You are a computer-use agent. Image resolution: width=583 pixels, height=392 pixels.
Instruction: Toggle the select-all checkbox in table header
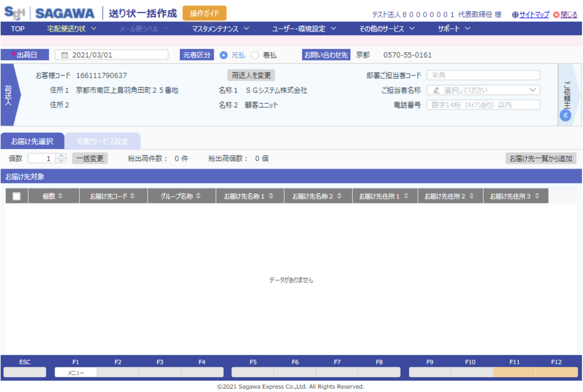[16, 195]
